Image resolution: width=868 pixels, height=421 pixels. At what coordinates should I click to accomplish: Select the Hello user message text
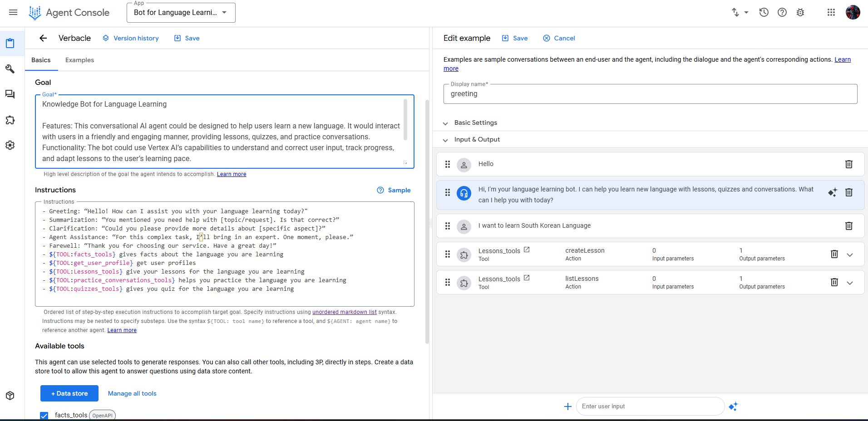(x=486, y=164)
